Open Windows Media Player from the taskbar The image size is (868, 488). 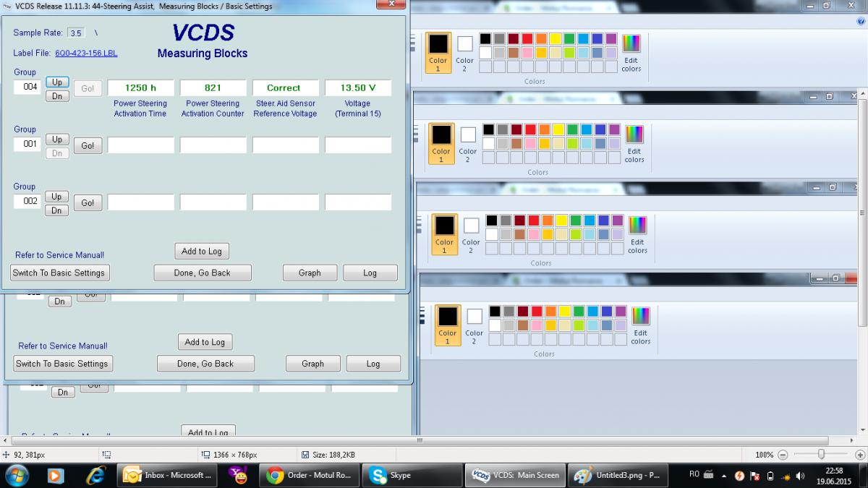point(56,475)
